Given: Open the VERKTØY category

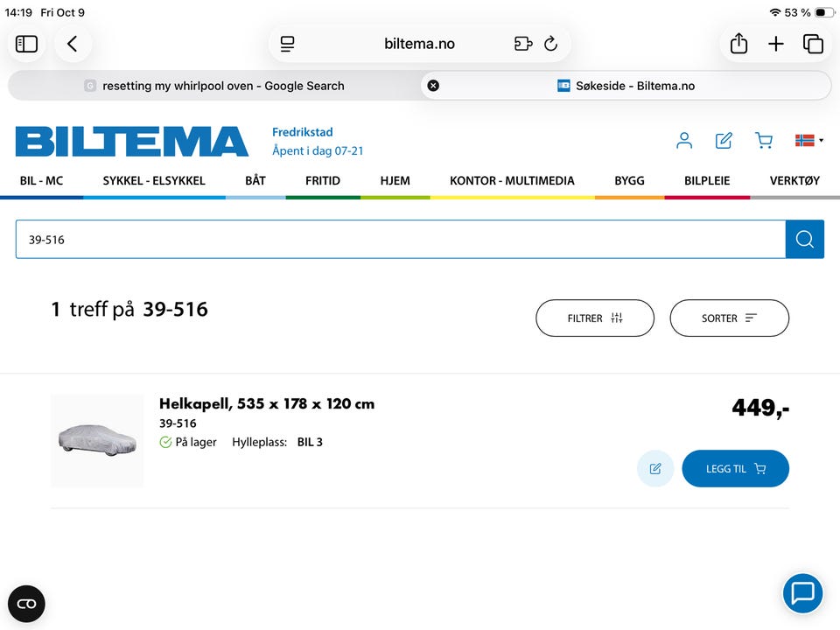Looking at the screenshot, I should pyautogui.click(x=794, y=181).
